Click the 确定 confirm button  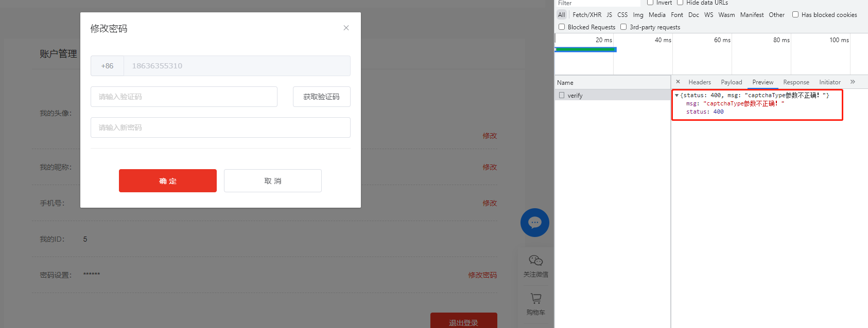click(x=168, y=180)
